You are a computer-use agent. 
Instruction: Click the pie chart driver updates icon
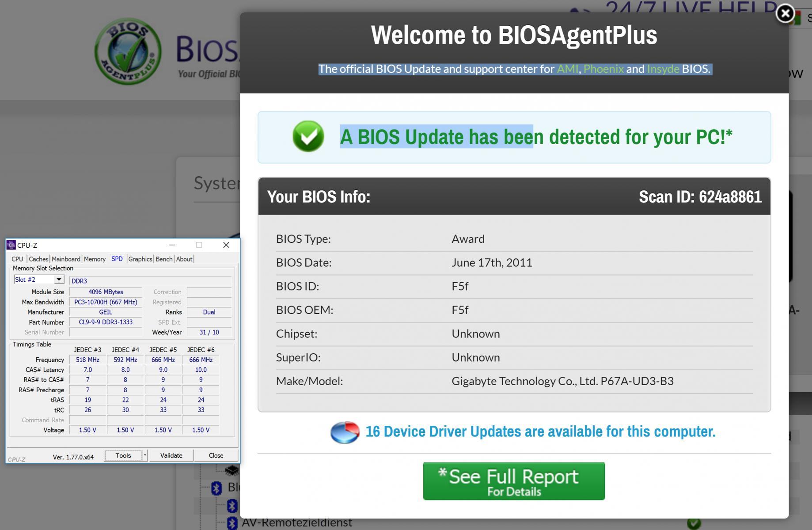point(345,432)
